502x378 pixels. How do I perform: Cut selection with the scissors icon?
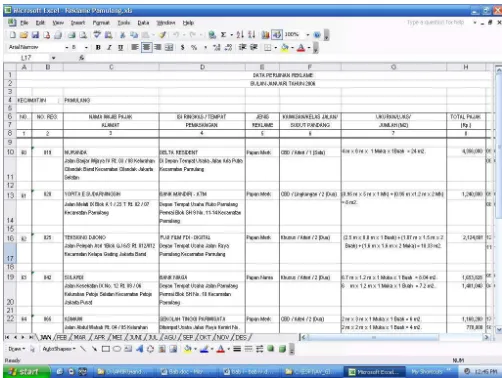tap(122, 35)
